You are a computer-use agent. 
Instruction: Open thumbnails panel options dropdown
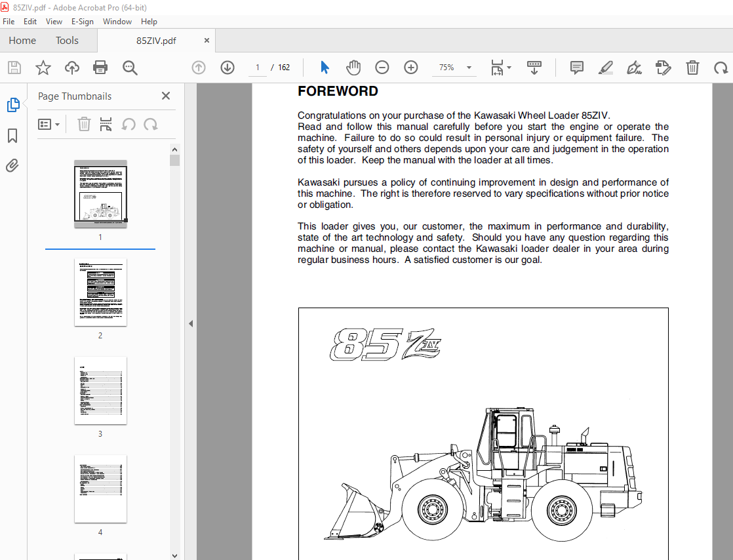coord(49,125)
